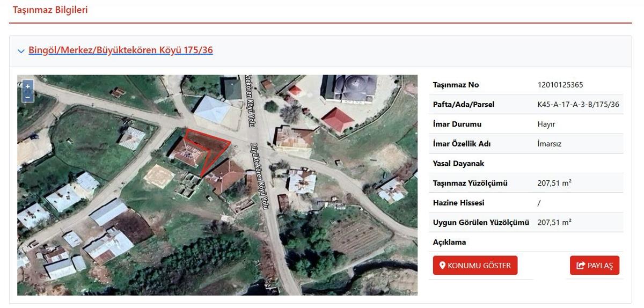Zoom out on the map
Viewport: 644px width, 308px height.
(27, 97)
